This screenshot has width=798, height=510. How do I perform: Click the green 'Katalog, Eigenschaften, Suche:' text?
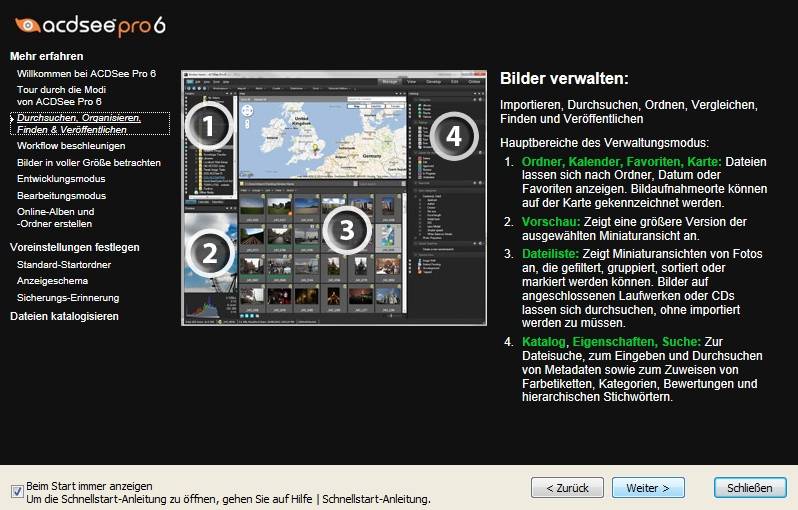(611, 342)
